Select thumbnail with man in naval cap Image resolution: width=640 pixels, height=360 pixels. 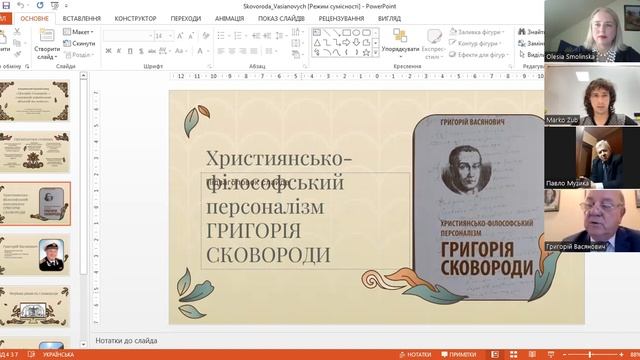(35, 255)
